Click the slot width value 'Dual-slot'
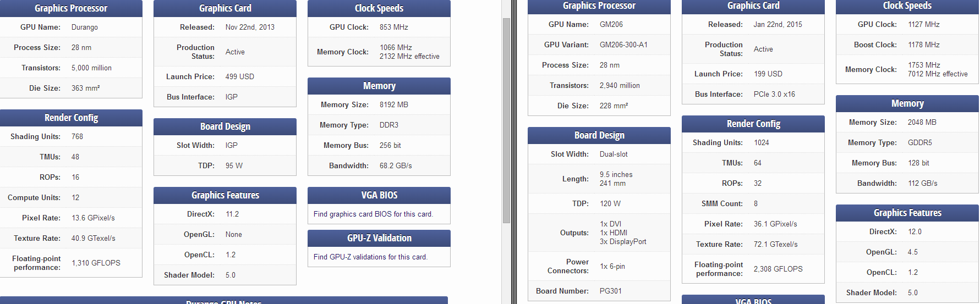Viewport: 980px width, 304px height. point(614,154)
